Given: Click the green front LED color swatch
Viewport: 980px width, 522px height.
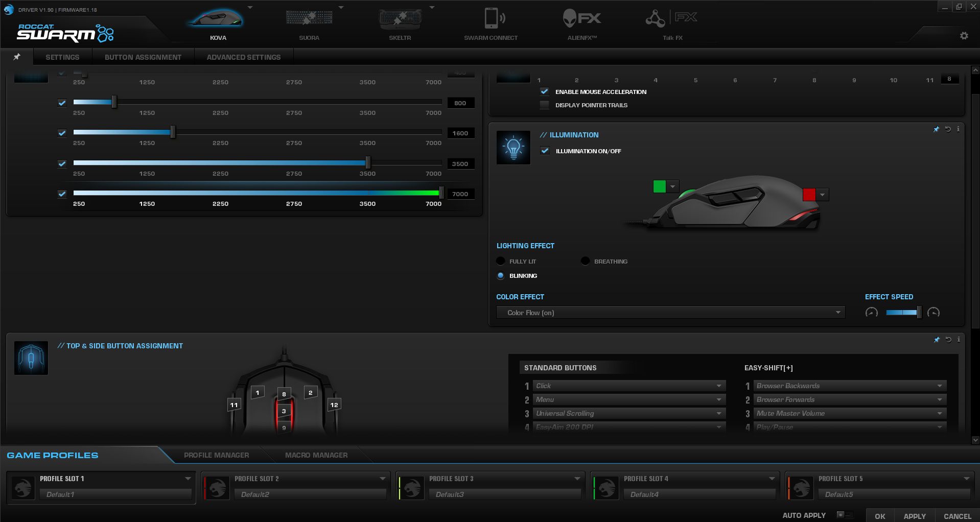Looking at the screenshot, I should [x=660, y=187].
